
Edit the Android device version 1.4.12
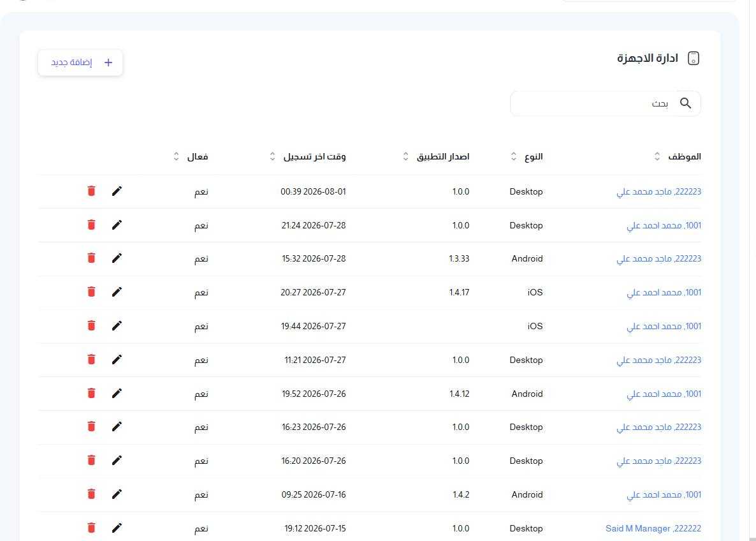(x=117, y=394)
